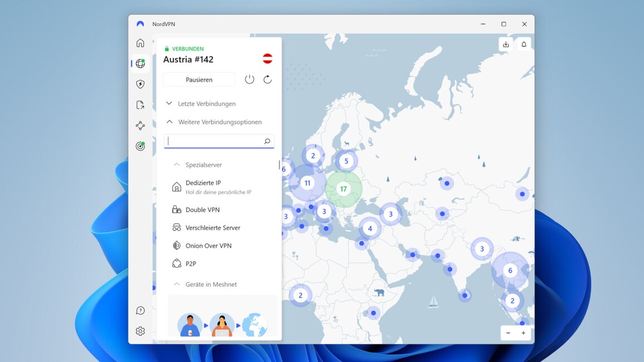The image size is (644, 362).
Task: Open the Meshnet nodes icon
Action: tap(140, 125)
